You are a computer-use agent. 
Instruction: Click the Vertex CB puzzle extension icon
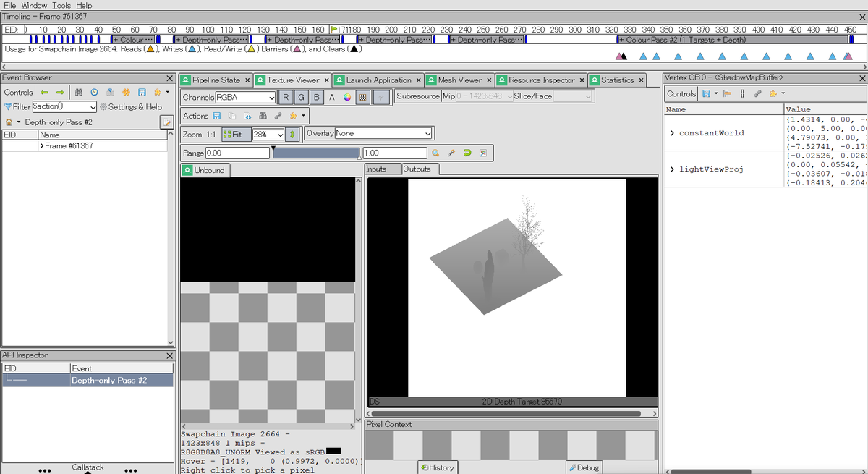point(773,93)
